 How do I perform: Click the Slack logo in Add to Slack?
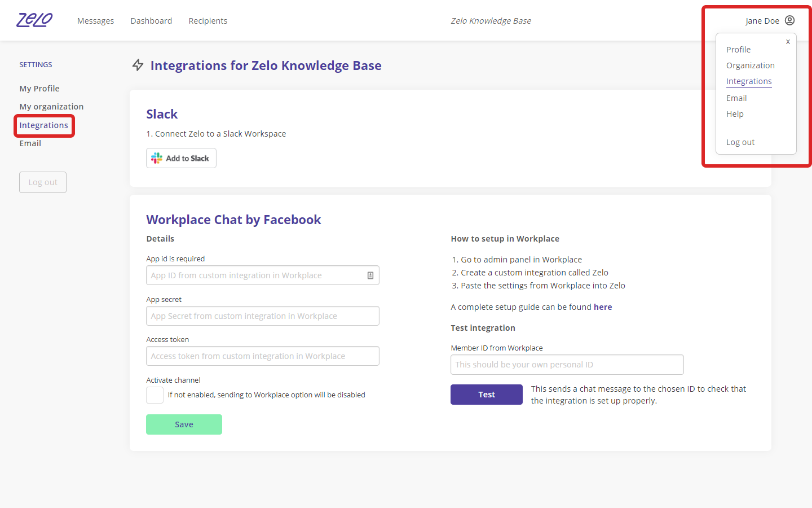tap(157, 158)
